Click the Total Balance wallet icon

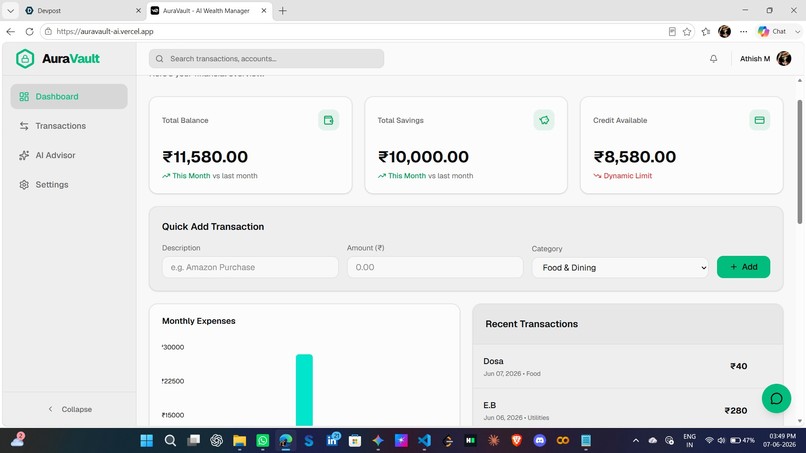tap(328, 120)
